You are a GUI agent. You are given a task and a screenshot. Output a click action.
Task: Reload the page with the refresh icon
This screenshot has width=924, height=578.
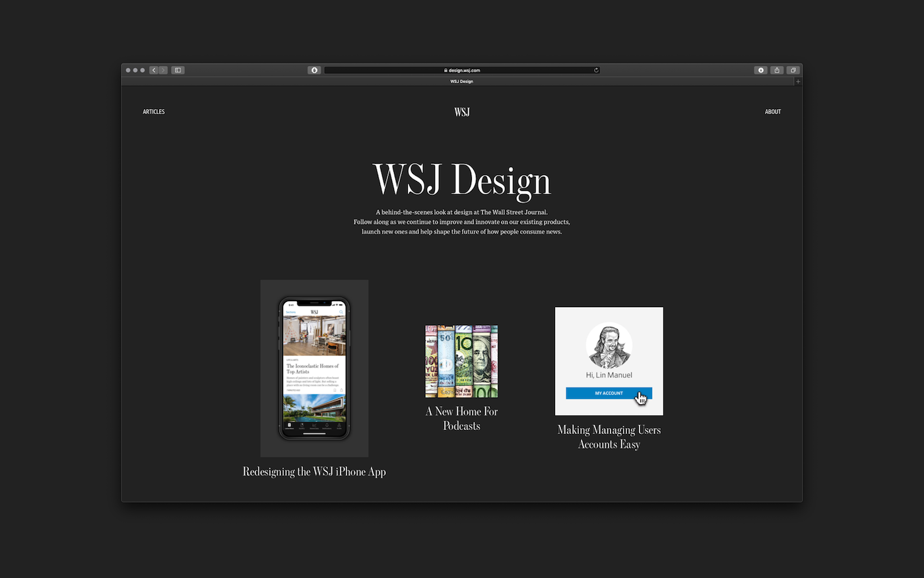596,69
